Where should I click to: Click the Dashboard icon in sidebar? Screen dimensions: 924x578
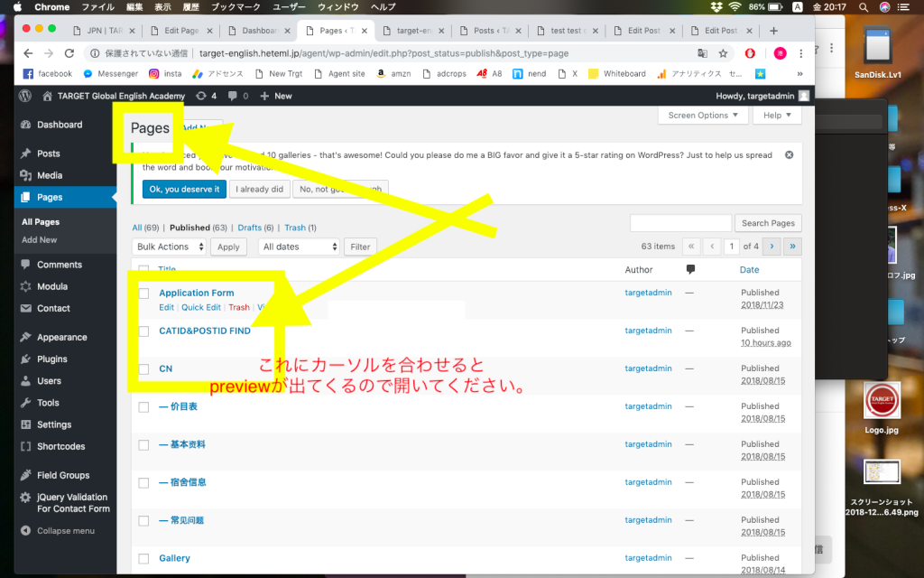(x=25, y=125)
